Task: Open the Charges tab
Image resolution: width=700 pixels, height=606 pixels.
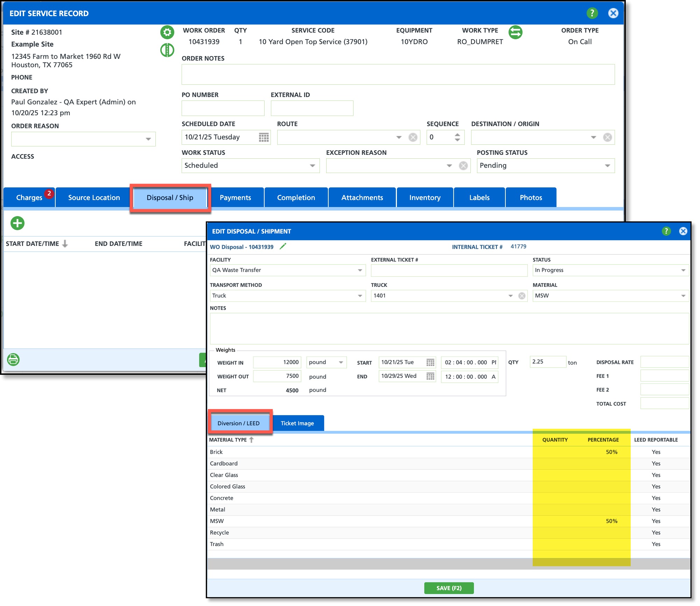Action: [29, 198]
